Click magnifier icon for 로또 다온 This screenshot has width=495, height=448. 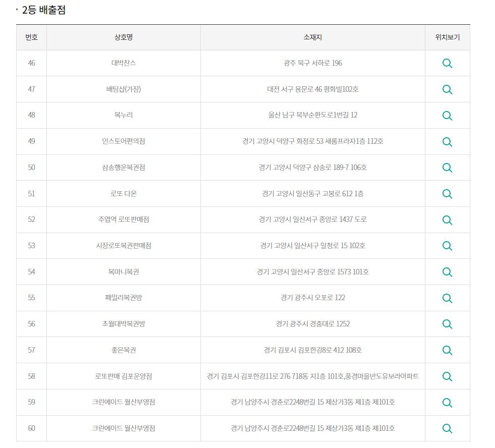(x=447, y=194)
